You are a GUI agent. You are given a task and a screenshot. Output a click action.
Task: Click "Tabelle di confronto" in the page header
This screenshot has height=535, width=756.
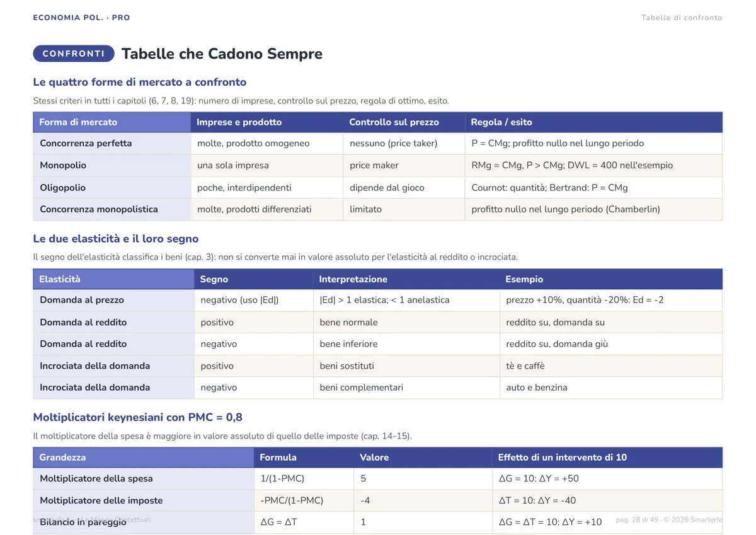(x=682, y=18)
